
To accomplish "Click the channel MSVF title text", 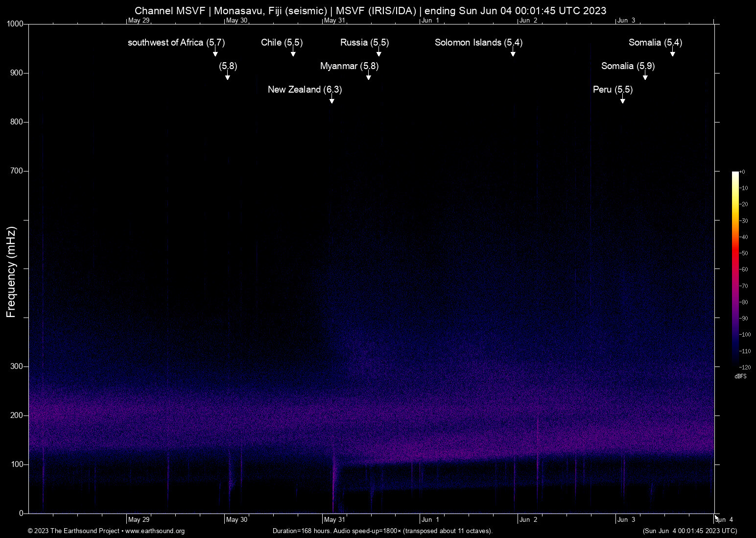I will [371, 10].
